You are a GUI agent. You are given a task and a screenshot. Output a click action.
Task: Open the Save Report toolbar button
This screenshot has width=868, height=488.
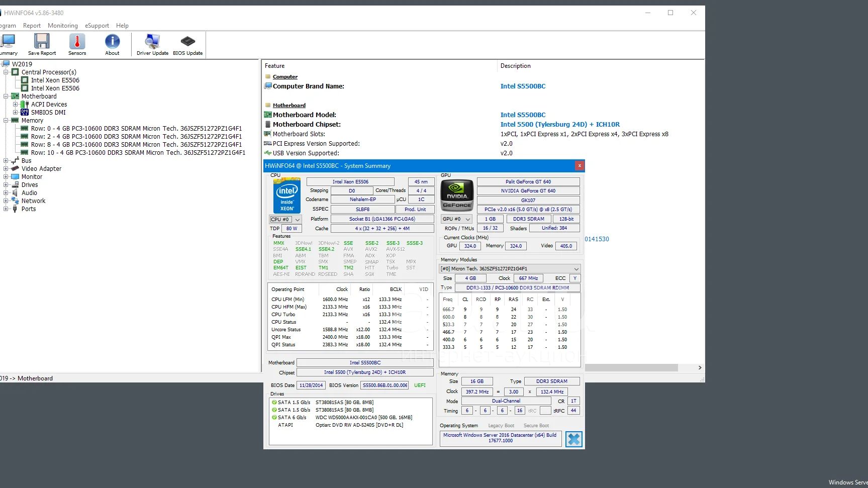click(42, 44)
